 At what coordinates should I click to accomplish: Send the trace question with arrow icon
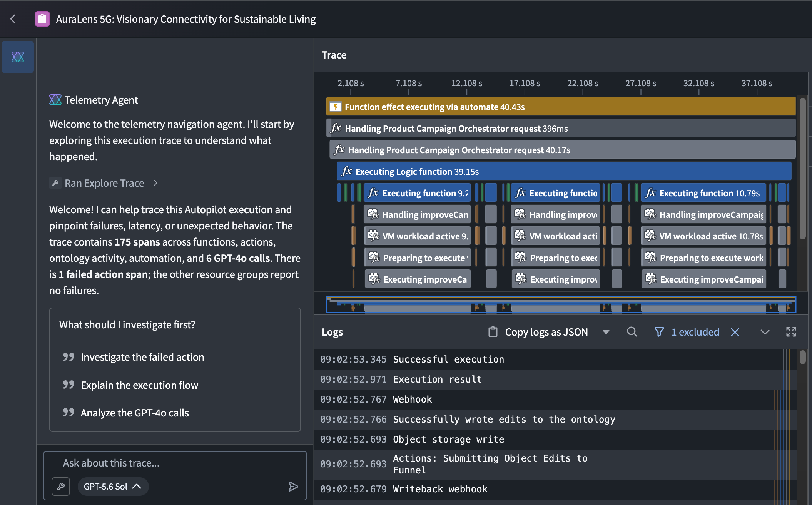click(293, 487)
